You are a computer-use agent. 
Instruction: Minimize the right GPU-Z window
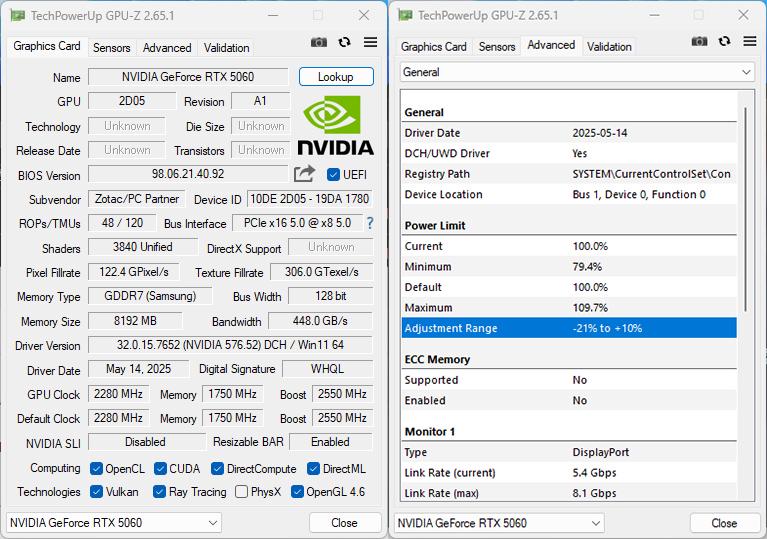(x=654, y=15)
